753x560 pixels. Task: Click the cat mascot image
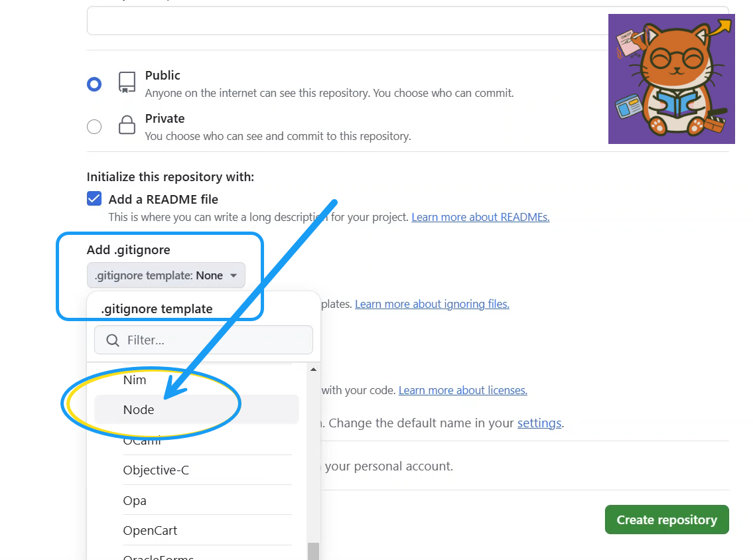[671, 79]
